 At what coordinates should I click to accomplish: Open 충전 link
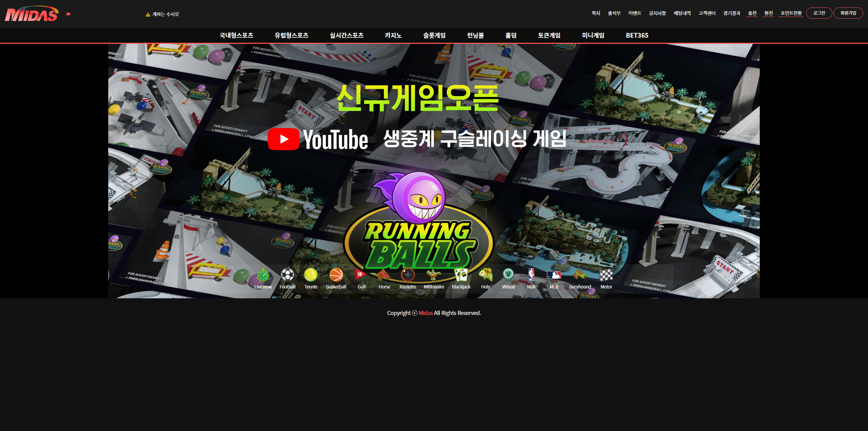tap(752, 13)
